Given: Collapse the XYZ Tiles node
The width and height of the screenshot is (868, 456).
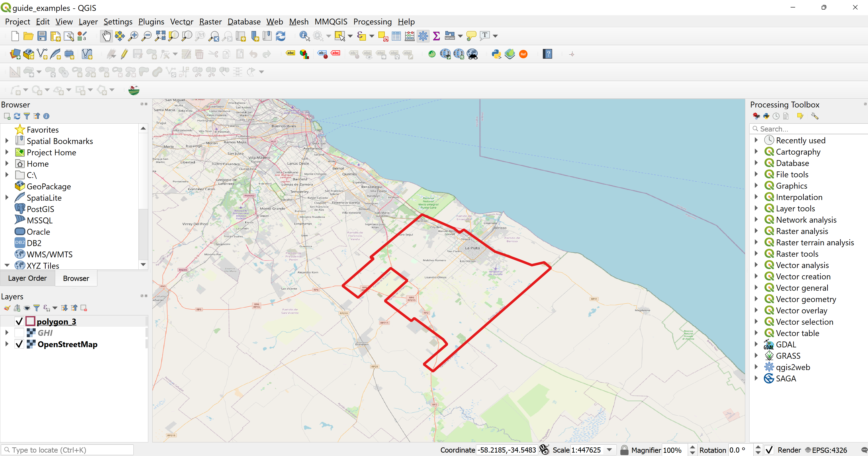Looking at the screenshot, I should [7, 266].
